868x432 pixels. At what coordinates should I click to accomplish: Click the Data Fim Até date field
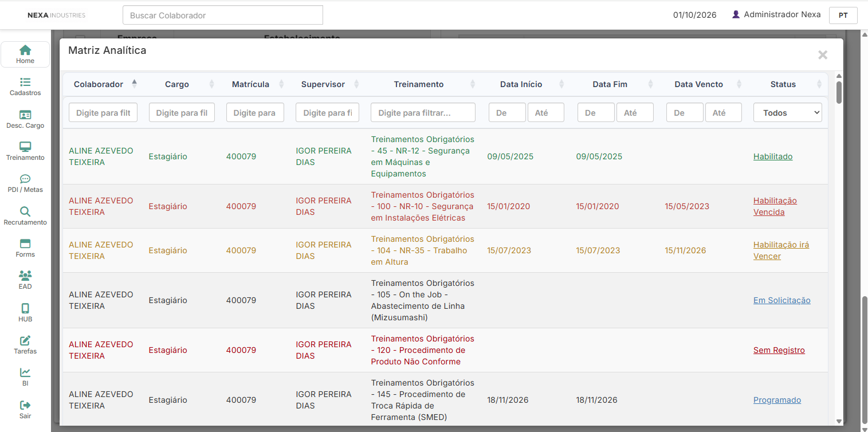[635, 113]
